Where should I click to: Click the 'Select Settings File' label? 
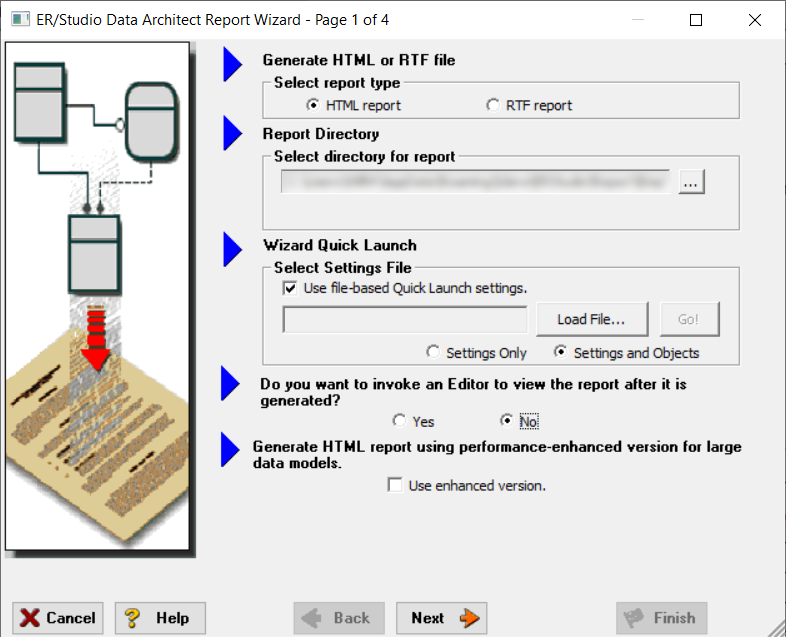coord(342,268)
